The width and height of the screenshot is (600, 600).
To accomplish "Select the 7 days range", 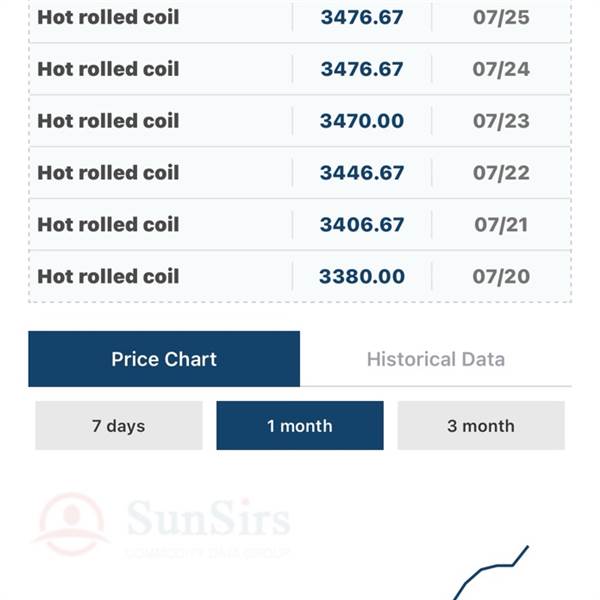I will (119, 426).
